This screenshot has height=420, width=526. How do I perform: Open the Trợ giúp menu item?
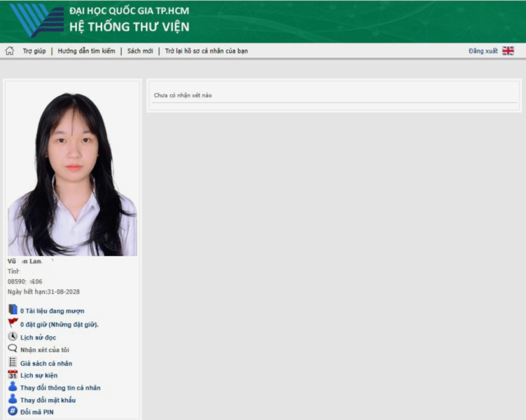pos(34,51)
